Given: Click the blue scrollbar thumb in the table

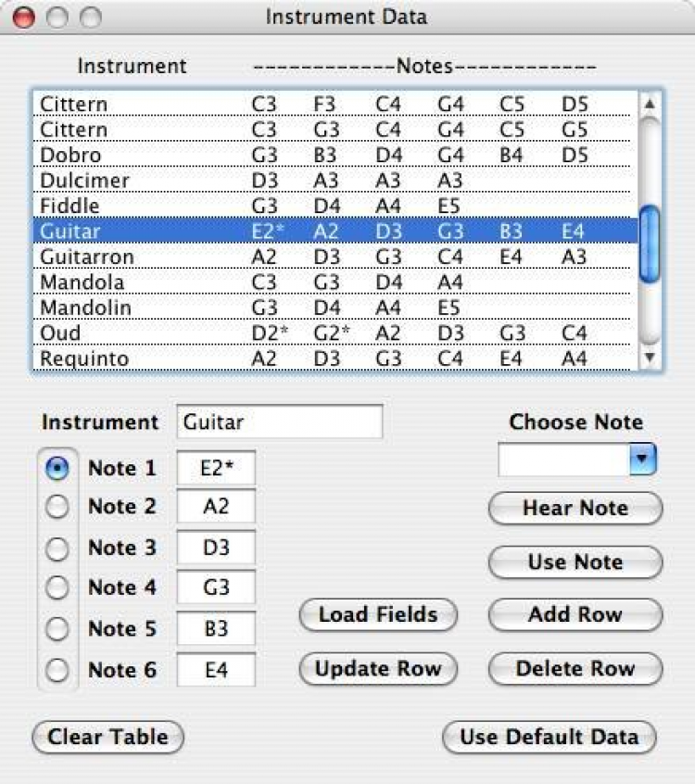Looking at the screenshot, I should [x=651, y=228].
